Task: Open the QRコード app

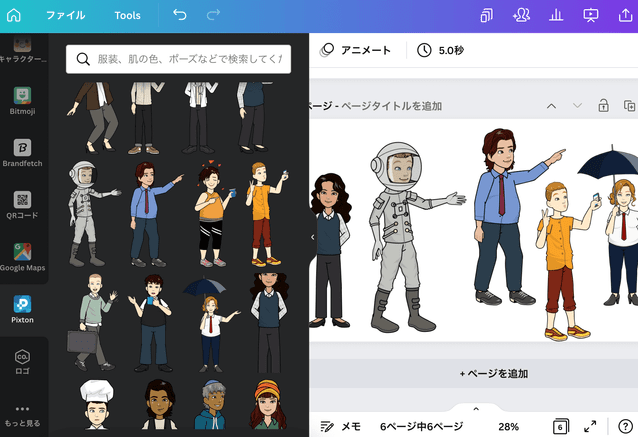Action: click(x=22, y=205)
